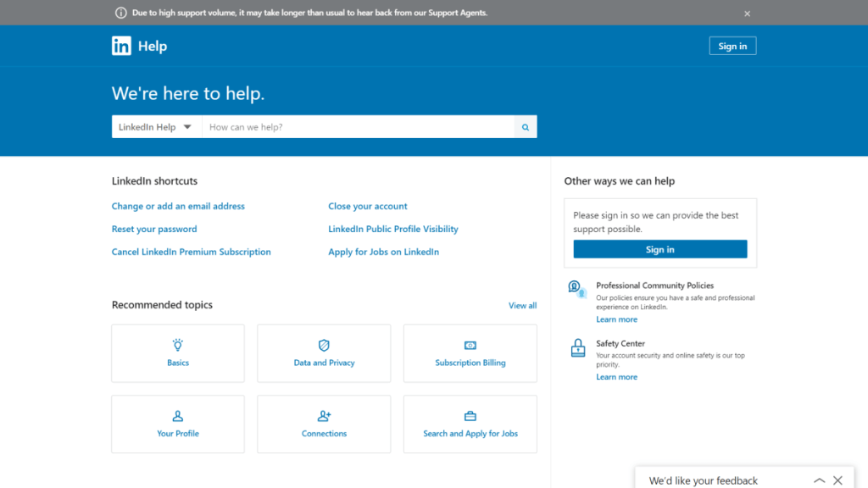Collapse the We'd like your feedback panel
The width and height of the screenshot is (868, 488).
[818, 479]
